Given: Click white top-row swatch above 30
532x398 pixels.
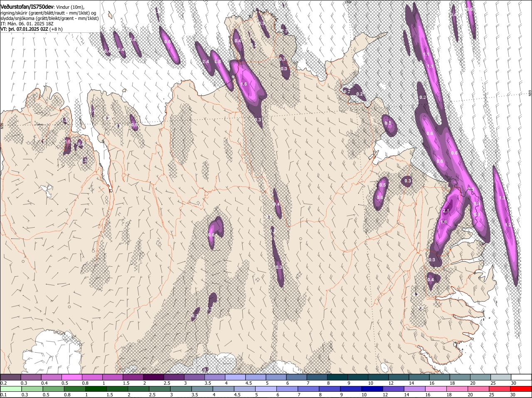Looking at the screenshot, I should click(521, 377).
